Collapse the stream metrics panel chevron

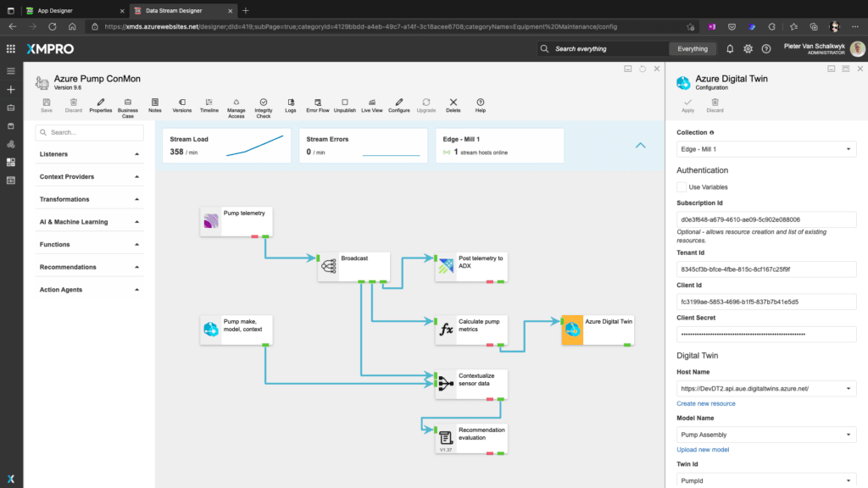point(641,145)
